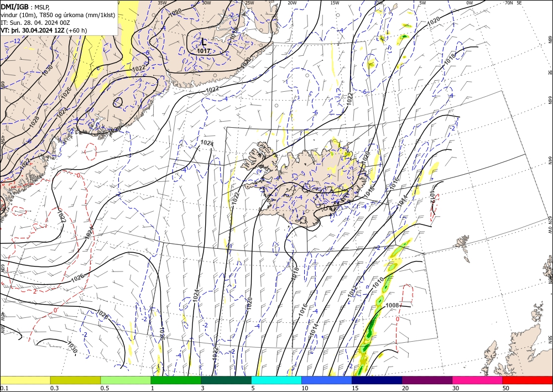Click 'VT: þri. 30.04.2024 12Z (+60 h)' line
This screenshot has height=392, width=553.
[x=44, y=30]
